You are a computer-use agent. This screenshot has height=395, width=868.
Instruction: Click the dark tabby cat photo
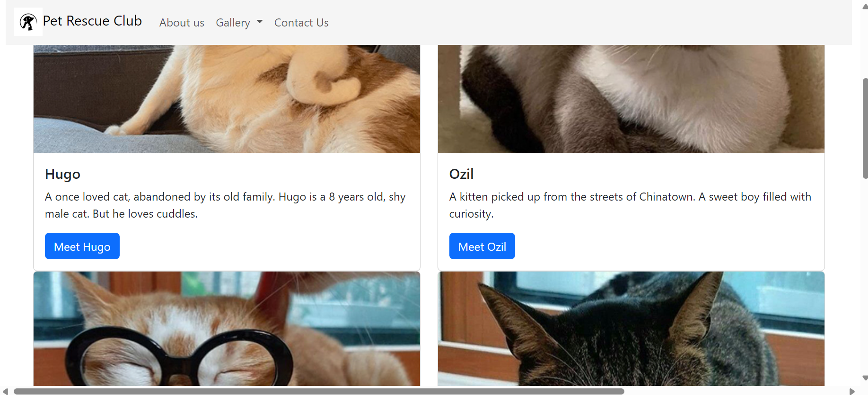pos(631,329)
